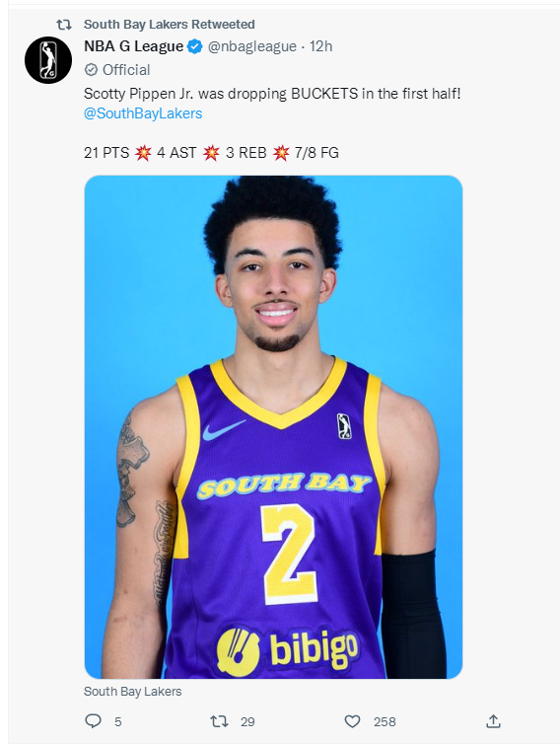Click the stats line 21 PTS 4 AST
560x744 pixels.
click(212, 153)
